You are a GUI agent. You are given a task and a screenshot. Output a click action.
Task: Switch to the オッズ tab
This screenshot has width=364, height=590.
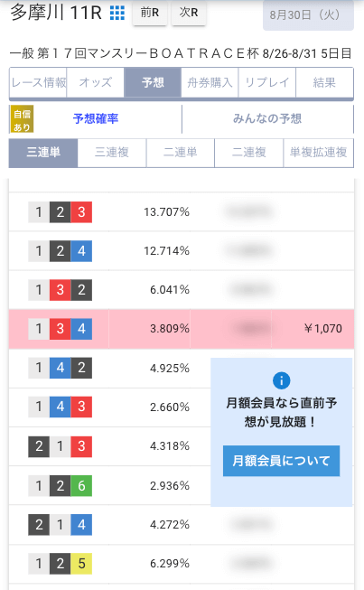96,82
